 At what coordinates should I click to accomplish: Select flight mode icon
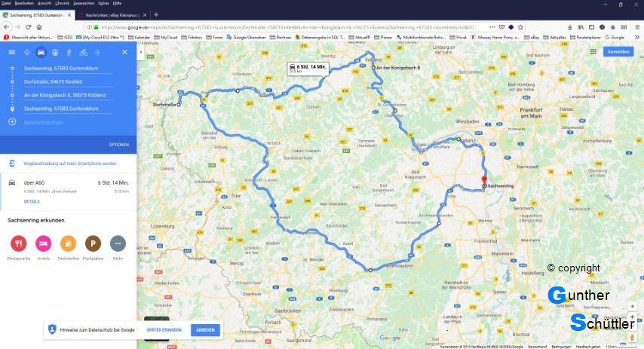tap(97, 53)
